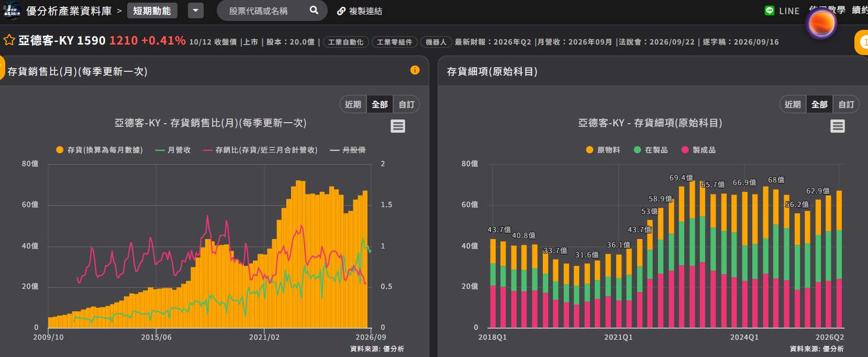Image resolution: width=868 pixels, height=357 pixels.
Task: Open the LINE share icon
Action: pos(770,10)
